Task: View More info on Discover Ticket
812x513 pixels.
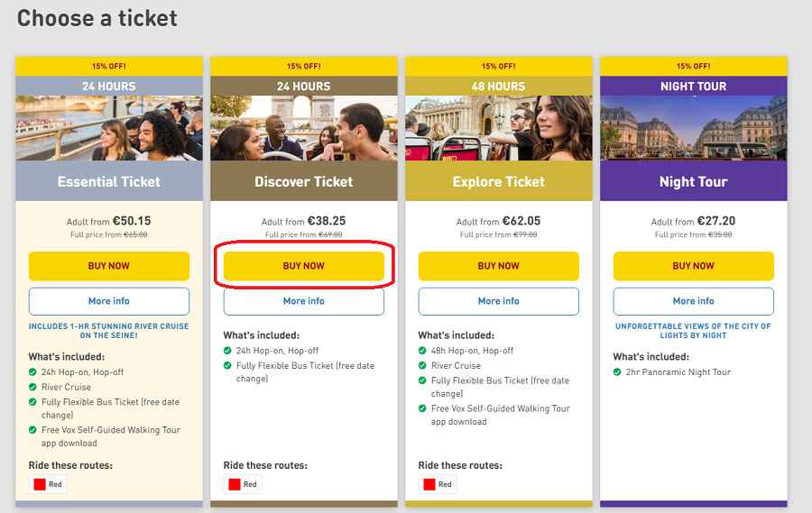Action: (x=304, y=301)
